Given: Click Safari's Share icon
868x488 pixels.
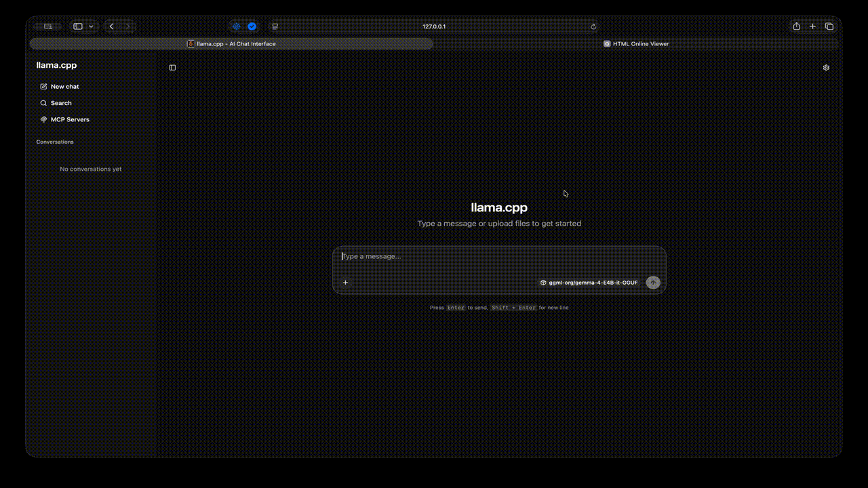Looking at the screenshot, I should pyautogui.click(x=796, y=26).
